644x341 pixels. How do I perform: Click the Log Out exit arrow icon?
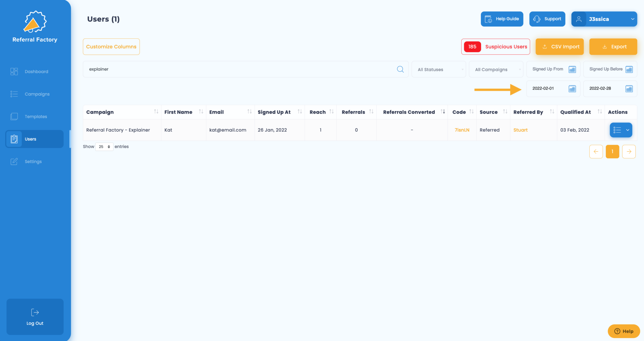[x=35, y=312]
